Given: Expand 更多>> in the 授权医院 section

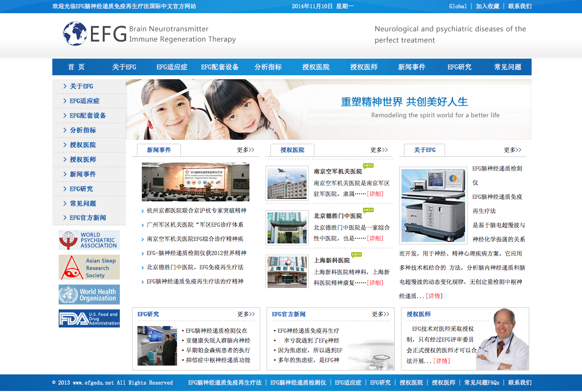Looking at the screenshot, I should [379, 150].
